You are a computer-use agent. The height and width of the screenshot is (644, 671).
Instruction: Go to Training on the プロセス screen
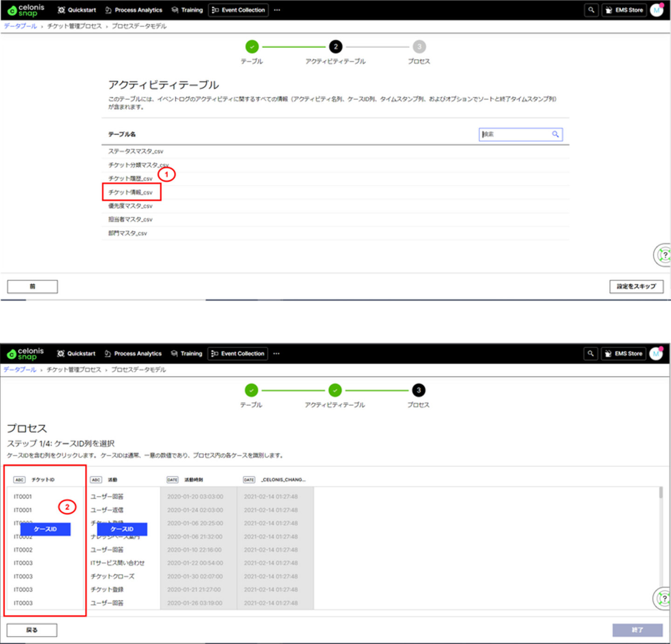[x=187, y=354]
